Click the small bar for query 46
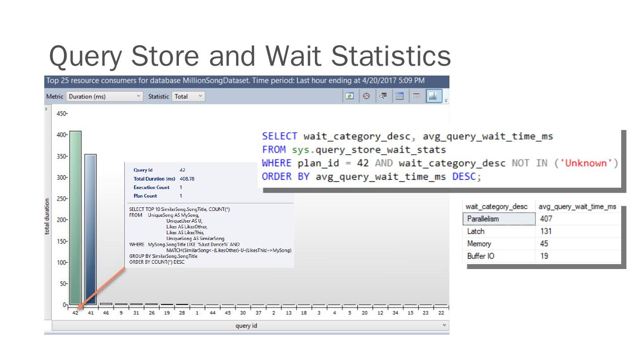Viewport: 644px width, 362px height. pos(106,304)
